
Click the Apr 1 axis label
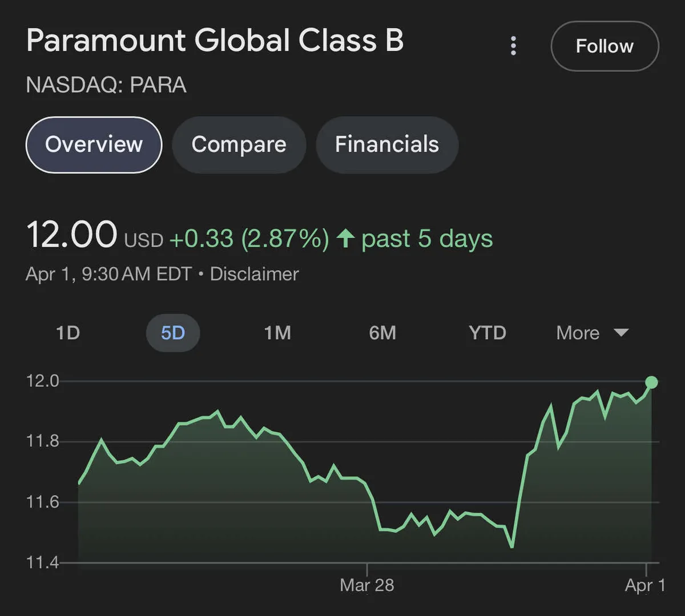645,585
